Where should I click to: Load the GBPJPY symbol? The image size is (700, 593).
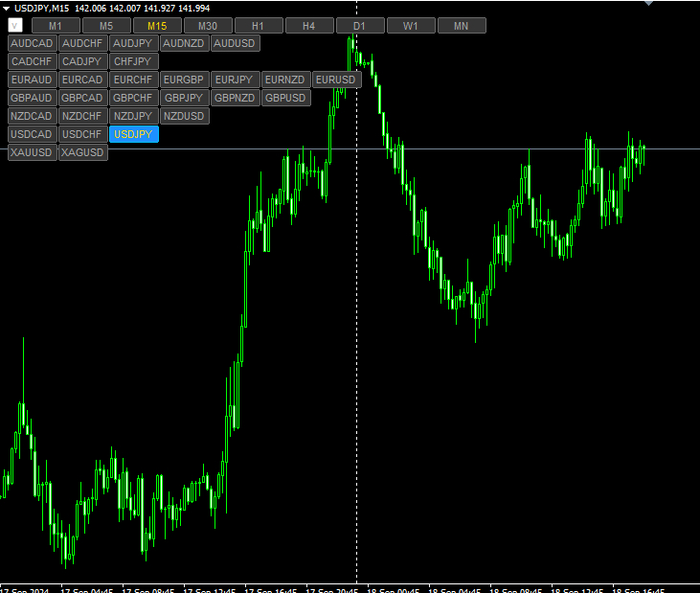184,98
